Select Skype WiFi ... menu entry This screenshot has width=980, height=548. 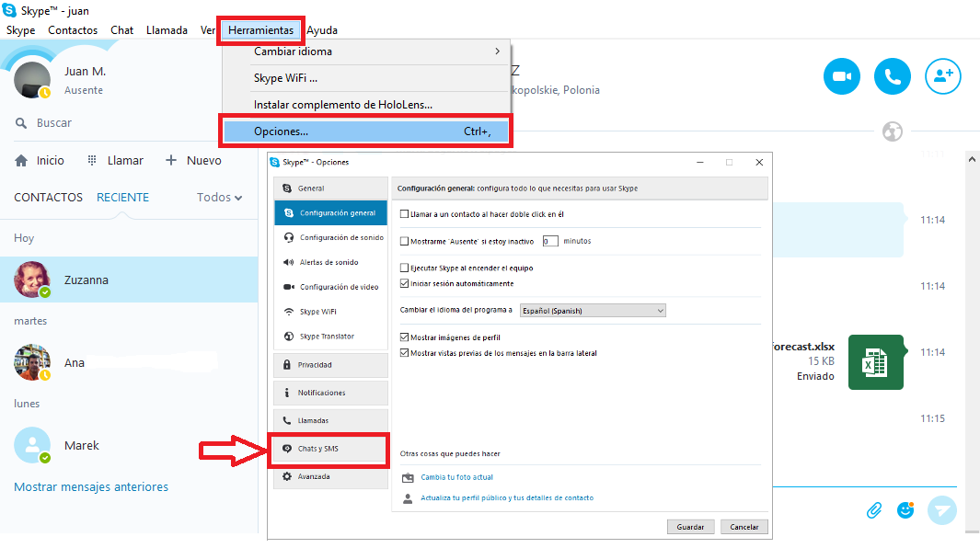click(367, 78)
